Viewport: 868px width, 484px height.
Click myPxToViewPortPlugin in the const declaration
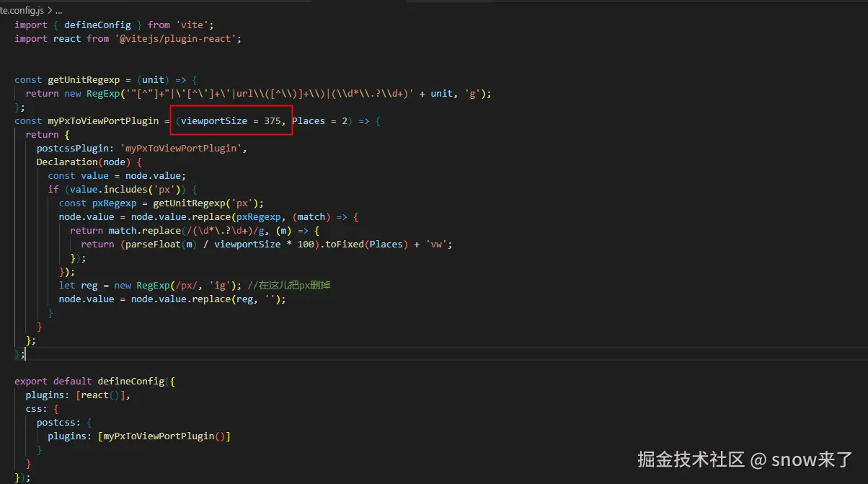tap(103, 120)
